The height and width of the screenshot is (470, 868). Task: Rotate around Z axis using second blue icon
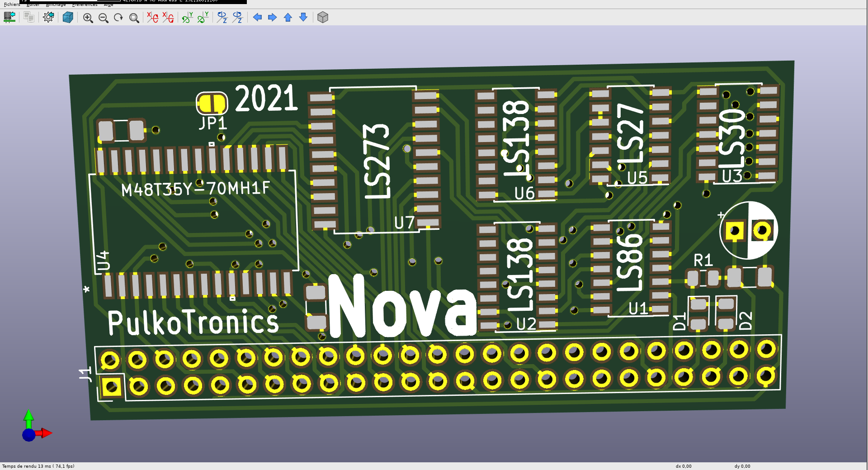click(x=237, y=18)
